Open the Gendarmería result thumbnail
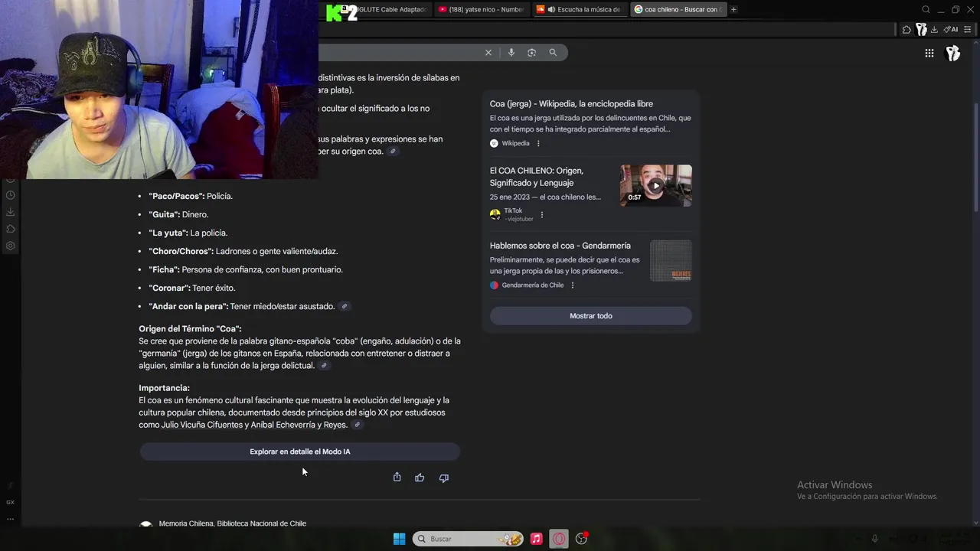 pyautogui.click(x=671, y=261)
